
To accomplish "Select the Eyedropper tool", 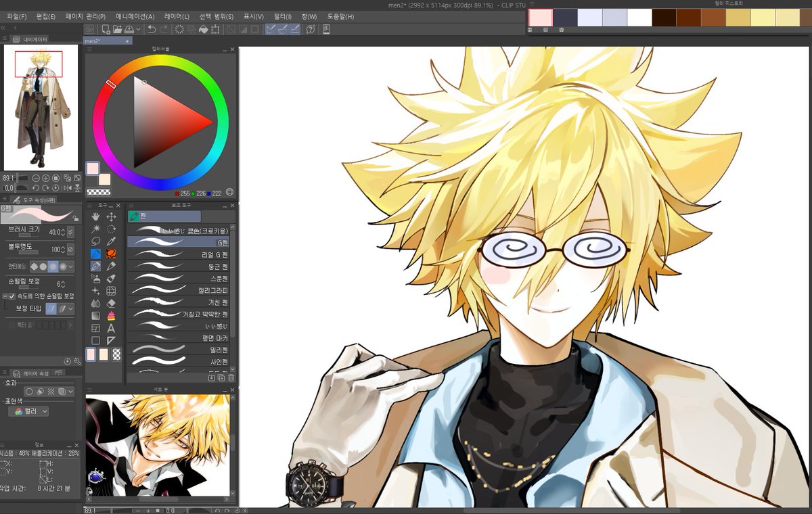I will click(112, 241).
